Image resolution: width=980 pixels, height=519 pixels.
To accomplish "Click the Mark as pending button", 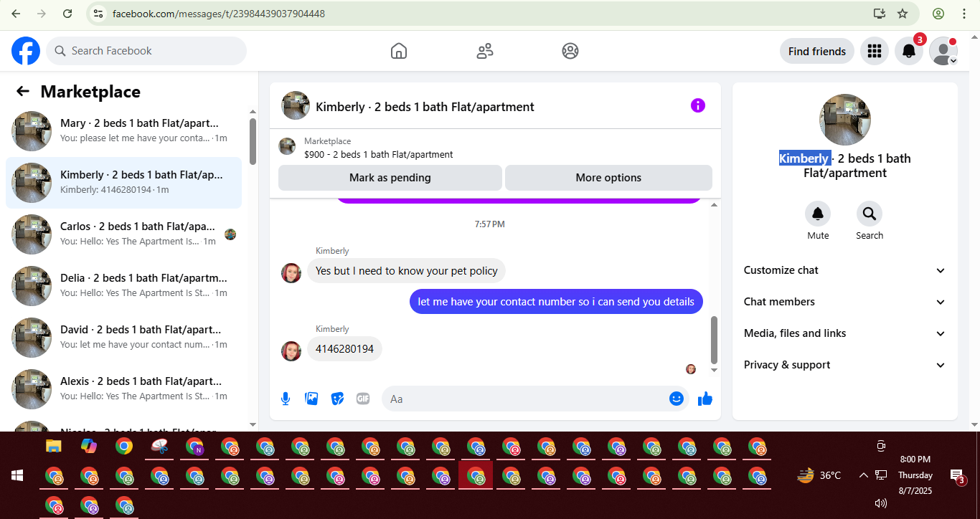I will point(390,178).
